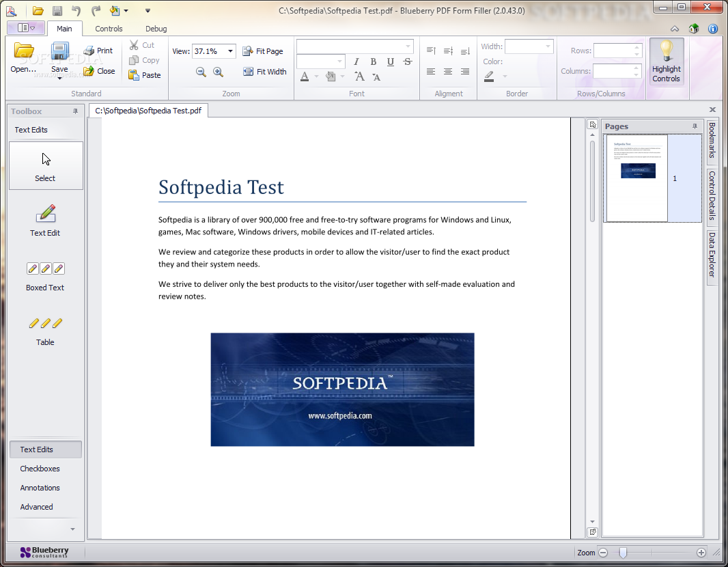Screen dimensions: 728x567
Task: Open the quick access toolbar customize arrow
Action: pos(148,10)
